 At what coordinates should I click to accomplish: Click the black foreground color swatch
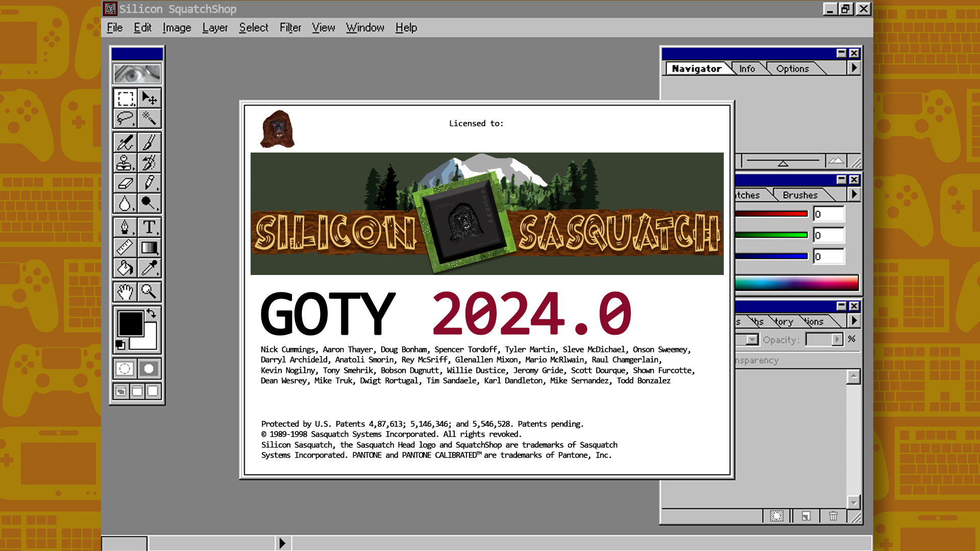click(130, 323)
